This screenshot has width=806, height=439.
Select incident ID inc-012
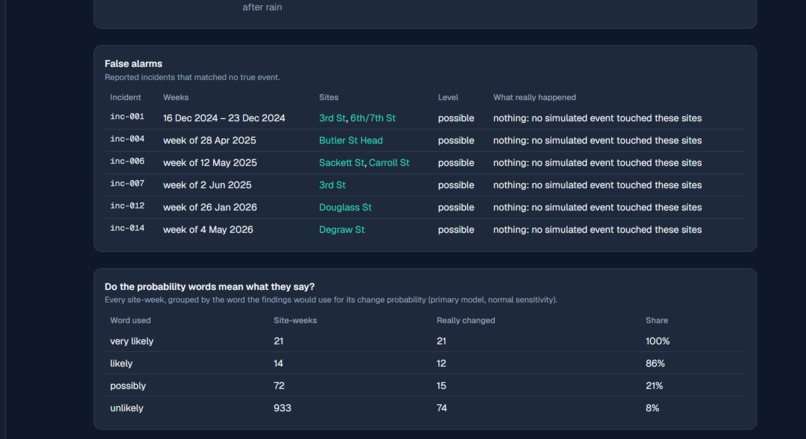pos(127,206)
